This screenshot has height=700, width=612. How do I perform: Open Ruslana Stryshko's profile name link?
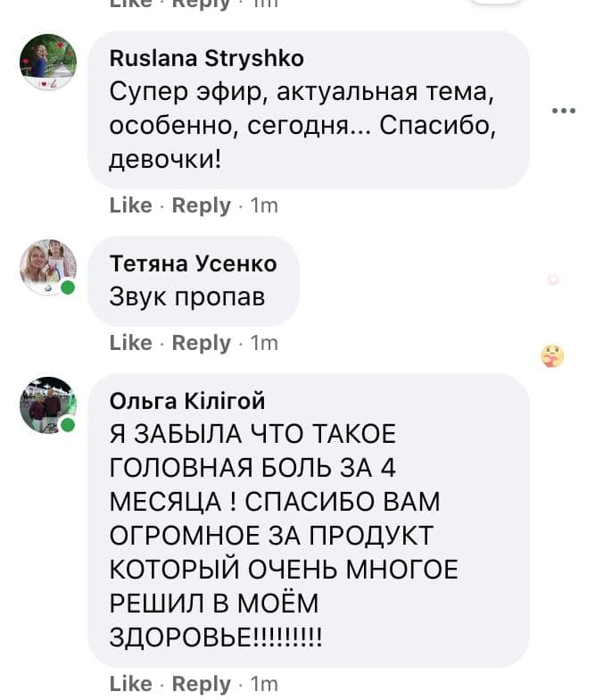(206, 59)
